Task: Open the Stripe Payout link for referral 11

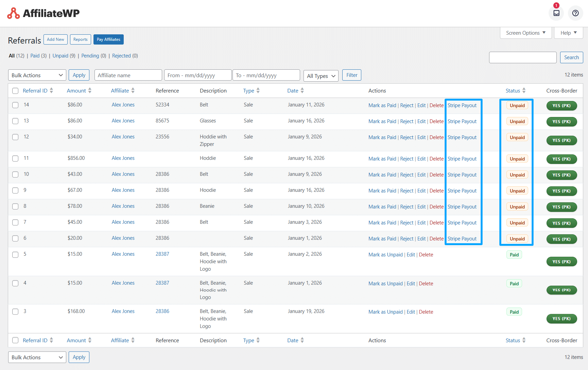Action: coord(462,158)
